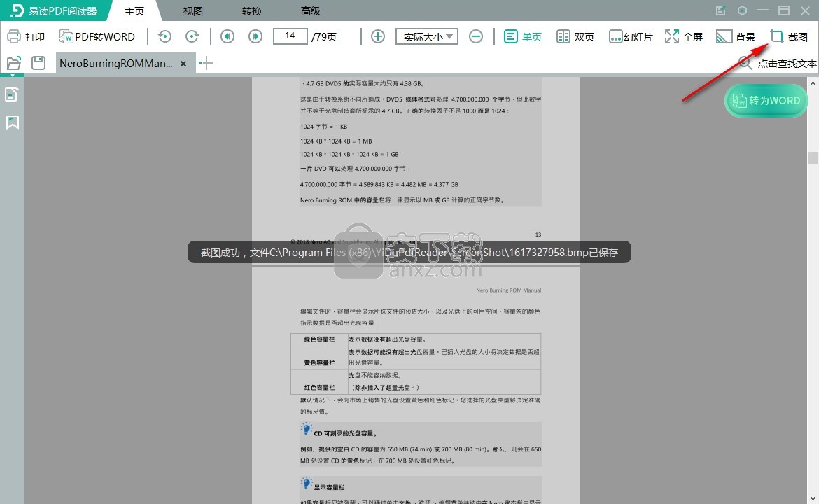The width and height of the screenshot is (819, 504).
Task: Open thumbnails panel in left sidebar
Action: coord(12,94)
